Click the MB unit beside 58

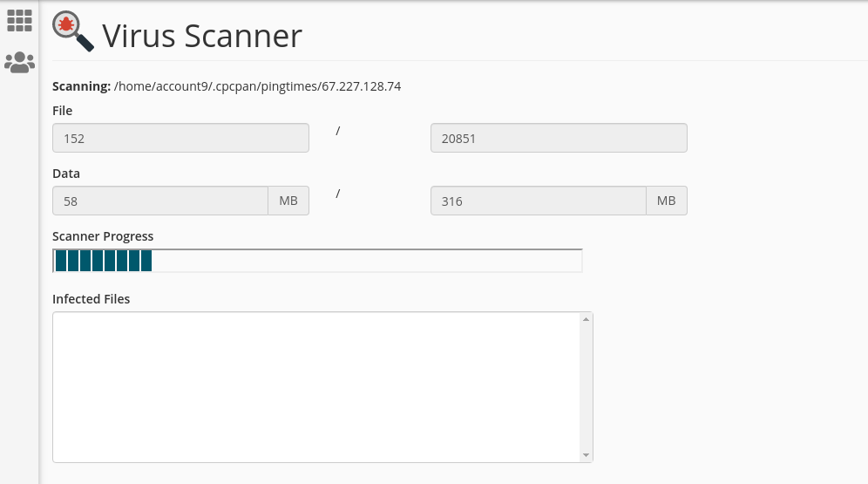[x=288, y=201]
